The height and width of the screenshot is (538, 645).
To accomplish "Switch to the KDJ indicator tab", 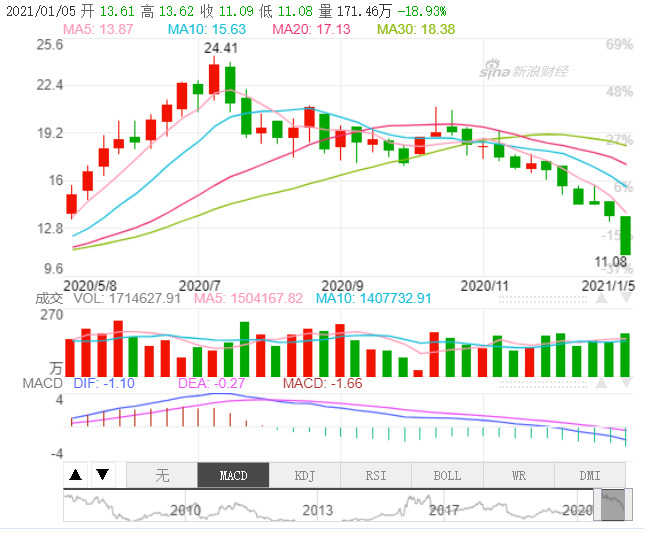I will pos(305,475).
